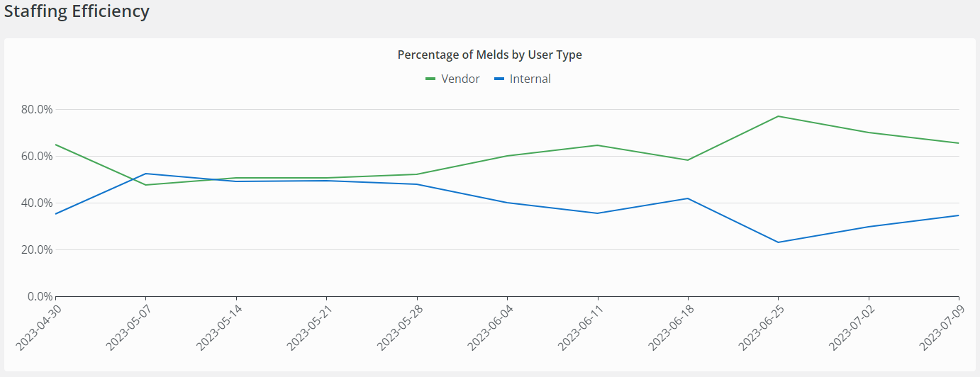Click the green Vendor legend color marker
The image size is (980, 377).
(430, 79)
